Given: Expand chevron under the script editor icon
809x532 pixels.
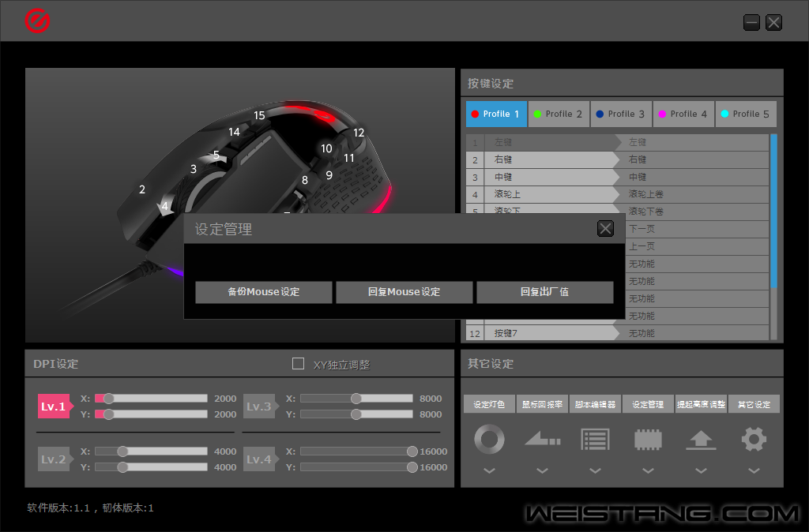Looking at the screenshot, I should point(596,470).
